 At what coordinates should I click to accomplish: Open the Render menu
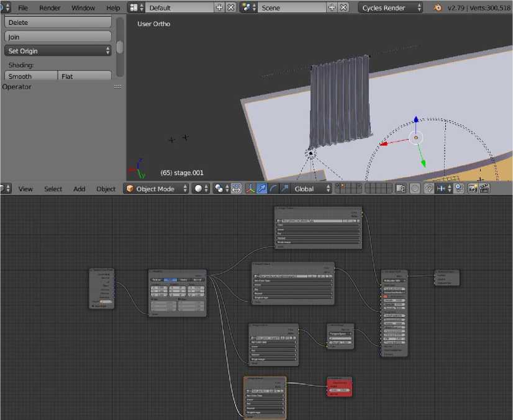(50, 8)
